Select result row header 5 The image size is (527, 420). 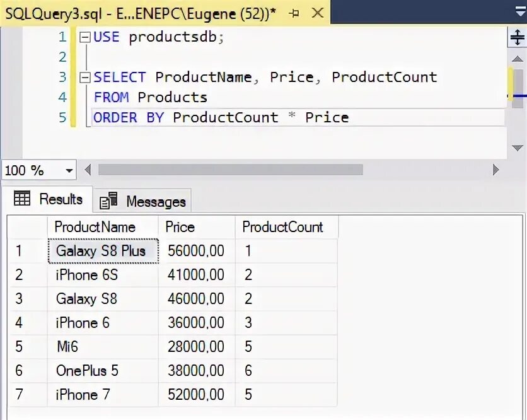coord(28,346)
